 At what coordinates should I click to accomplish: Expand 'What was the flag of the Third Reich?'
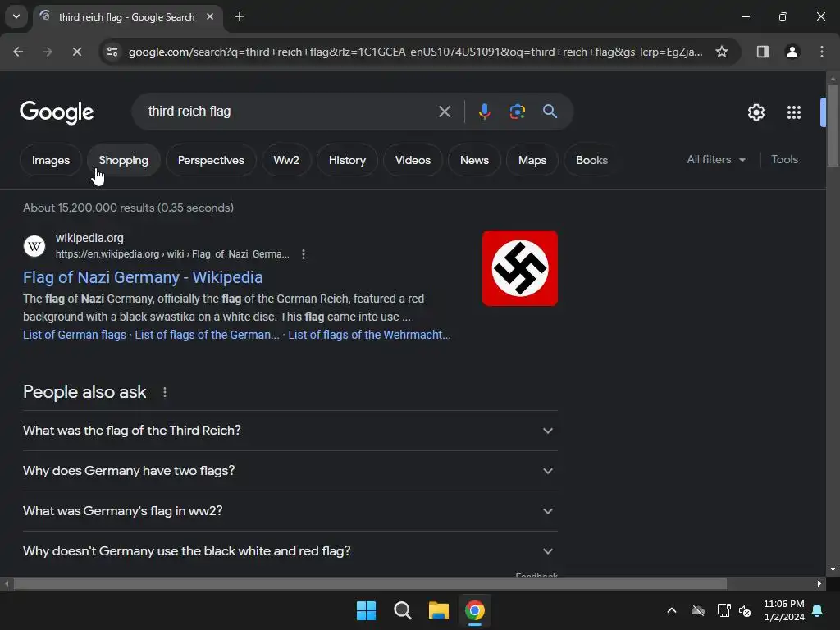pyautogui.click(x=290, y=431)
